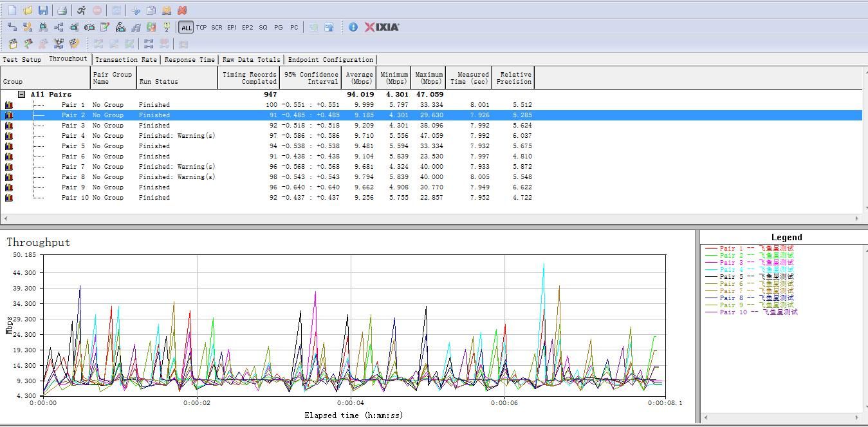Open the Transaction Rate tab
This screenshot has width=868, height=427.
pyautogui.click(x=126, y=60)
